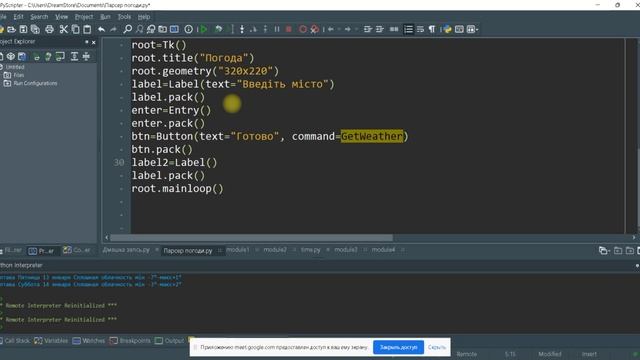Expand the Files node in Project Explorer
This screenshot has width=640, height=360.
(x=7, y=75)
